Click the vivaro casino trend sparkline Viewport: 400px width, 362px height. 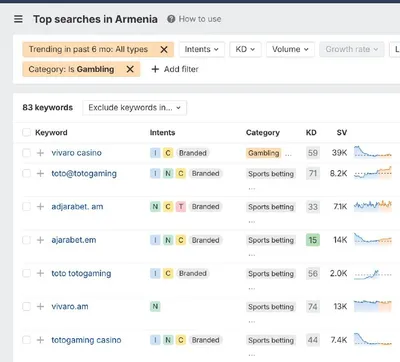click(x=373, y=152)
